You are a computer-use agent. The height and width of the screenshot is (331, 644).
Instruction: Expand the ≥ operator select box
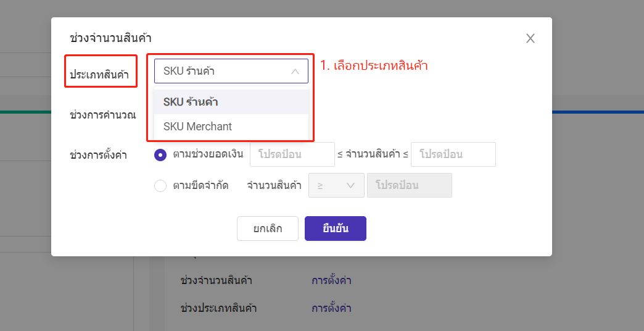tap(336, 185)
